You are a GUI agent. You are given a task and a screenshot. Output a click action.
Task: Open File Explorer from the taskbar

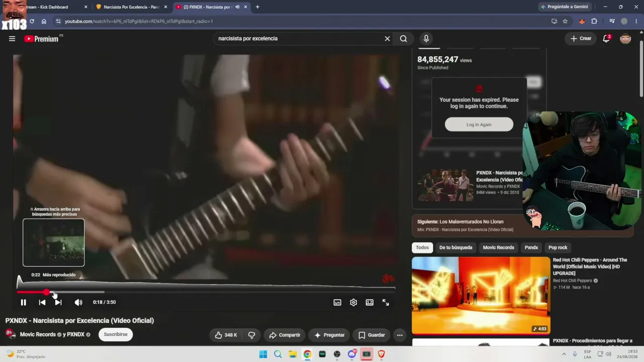292,354
